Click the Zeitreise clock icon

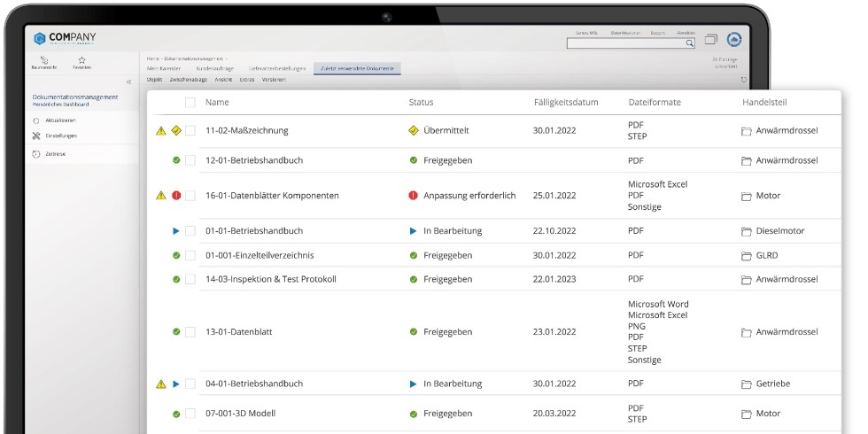36,154
